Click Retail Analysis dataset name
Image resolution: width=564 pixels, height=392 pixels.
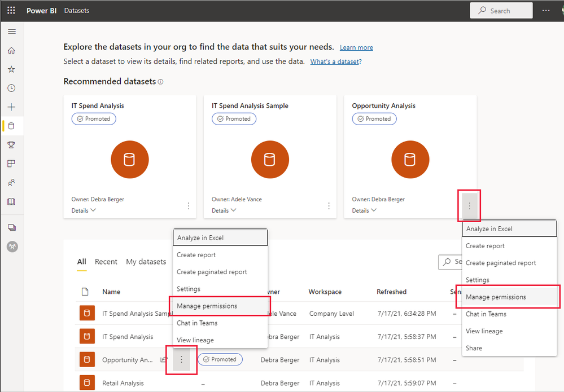pos(123,383)
